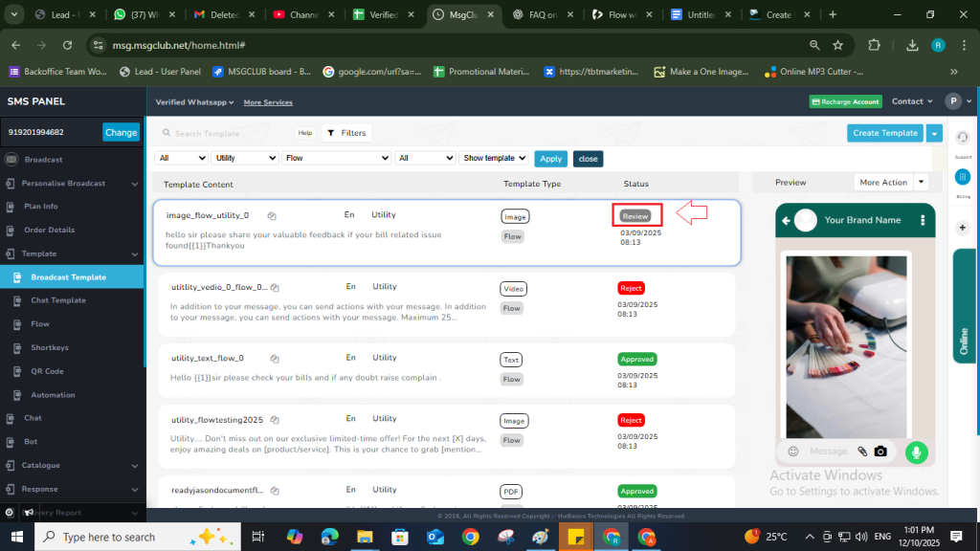Click the green microphone button in preview
The width and height of the screenshot is (980, 551).
[x=917, y=452]
